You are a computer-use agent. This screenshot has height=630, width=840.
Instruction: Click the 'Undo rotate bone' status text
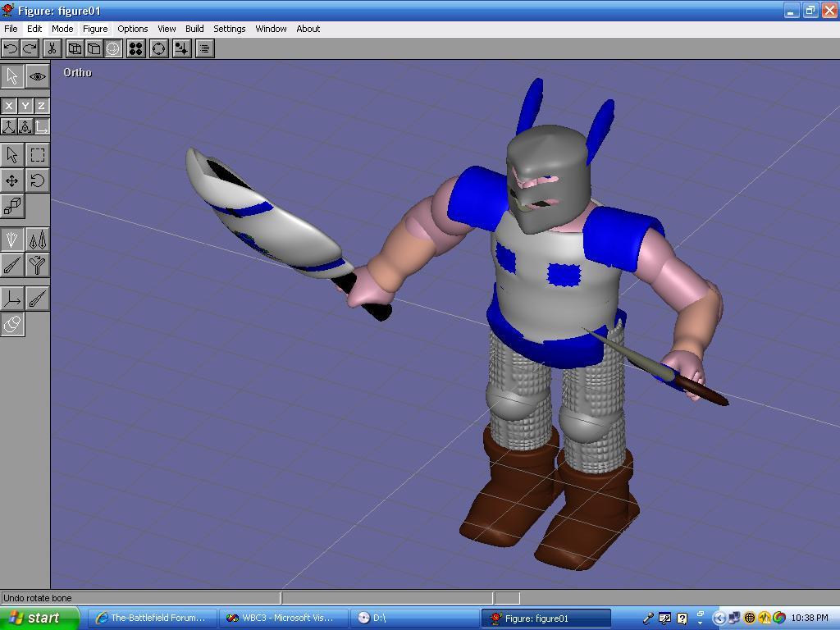click(38, 598)
